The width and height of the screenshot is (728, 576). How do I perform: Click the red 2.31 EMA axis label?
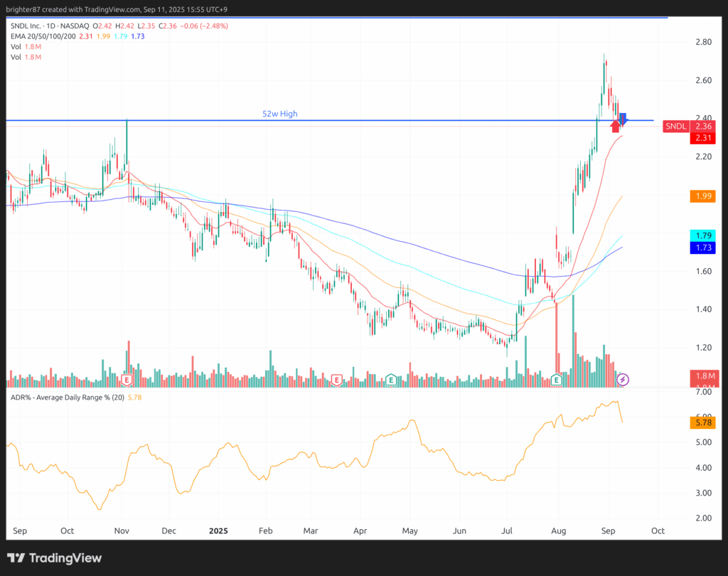(703, 138)
